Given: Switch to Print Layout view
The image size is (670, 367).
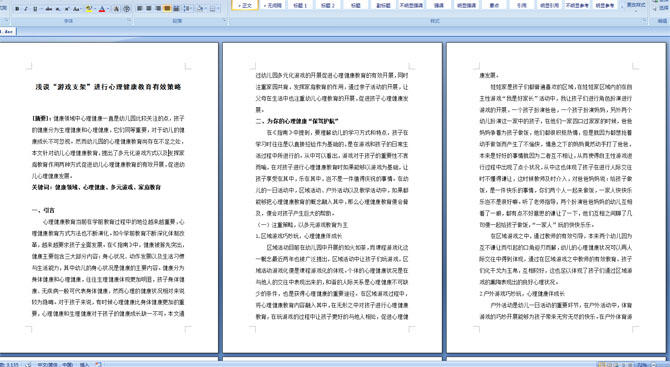Looking at the screenshot, I should pos(602,364).
